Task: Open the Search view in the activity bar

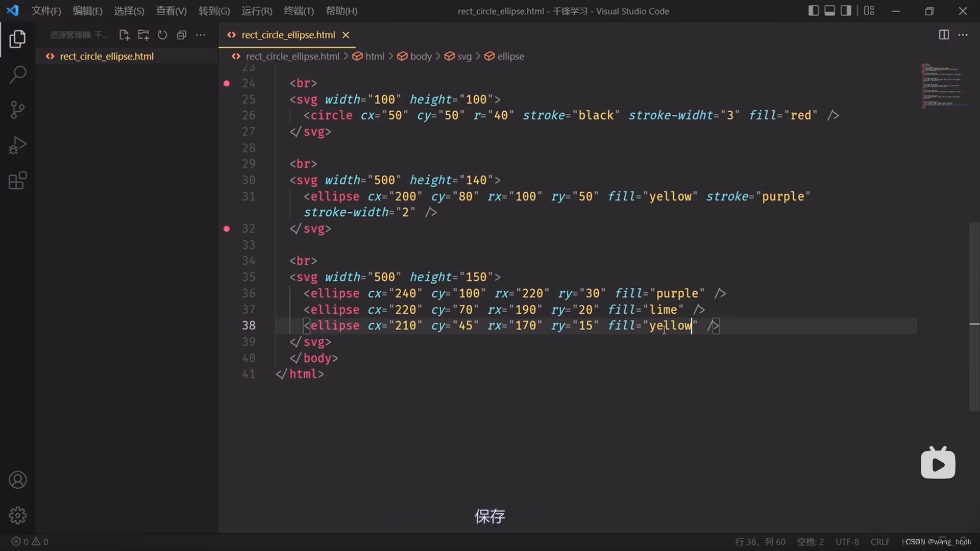Action: coord(17,74)
